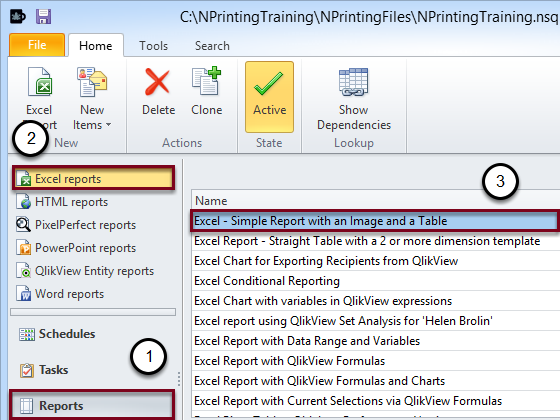This screenshot has height=420, width=560.
Task: Select the 'Excel Report with QlikView Formulas' row
Action: (376, 361)
